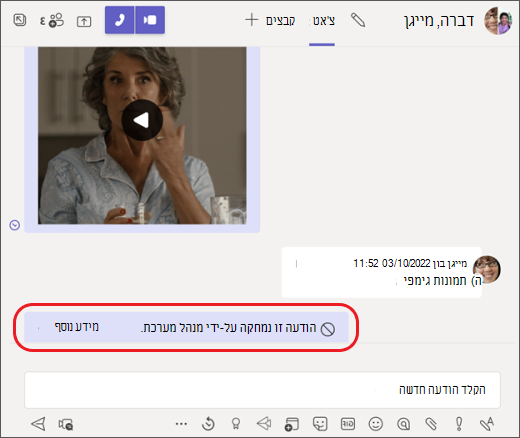Add a new tab with the plus icon

[x=252, y=20]
